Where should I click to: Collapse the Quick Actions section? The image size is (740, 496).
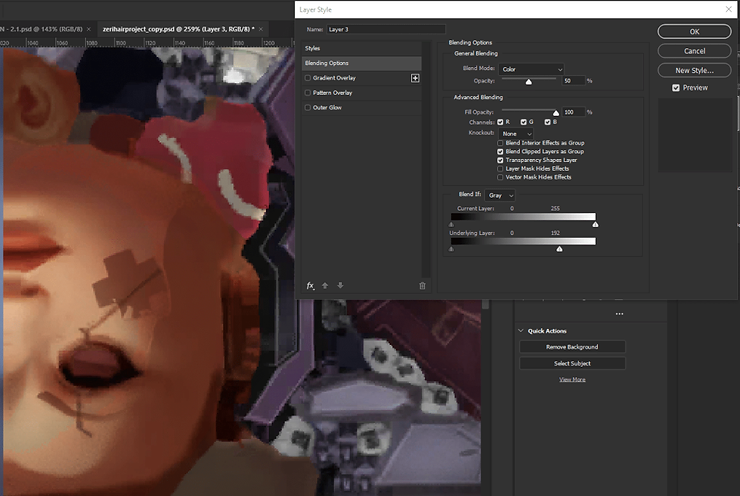(x=521, y=331)
